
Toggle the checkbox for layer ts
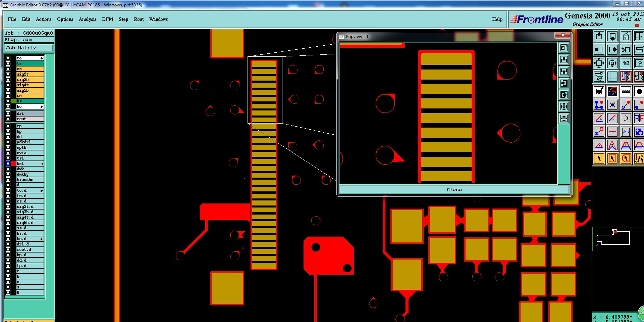point(8,63)
